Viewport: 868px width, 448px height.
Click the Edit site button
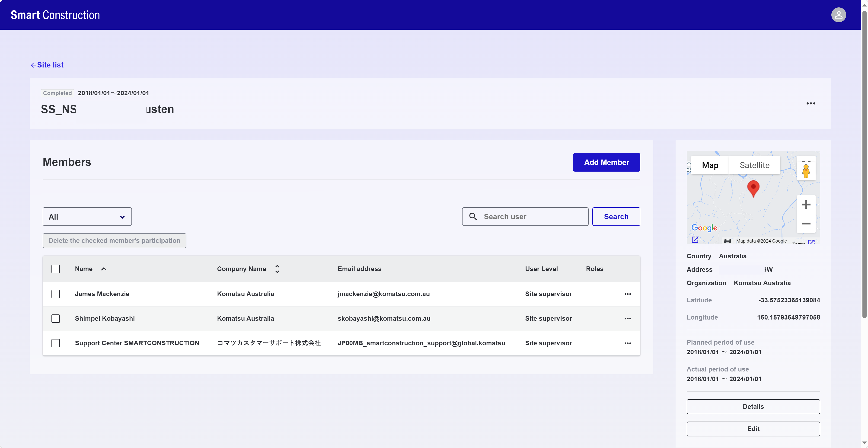tap(753, 429)
